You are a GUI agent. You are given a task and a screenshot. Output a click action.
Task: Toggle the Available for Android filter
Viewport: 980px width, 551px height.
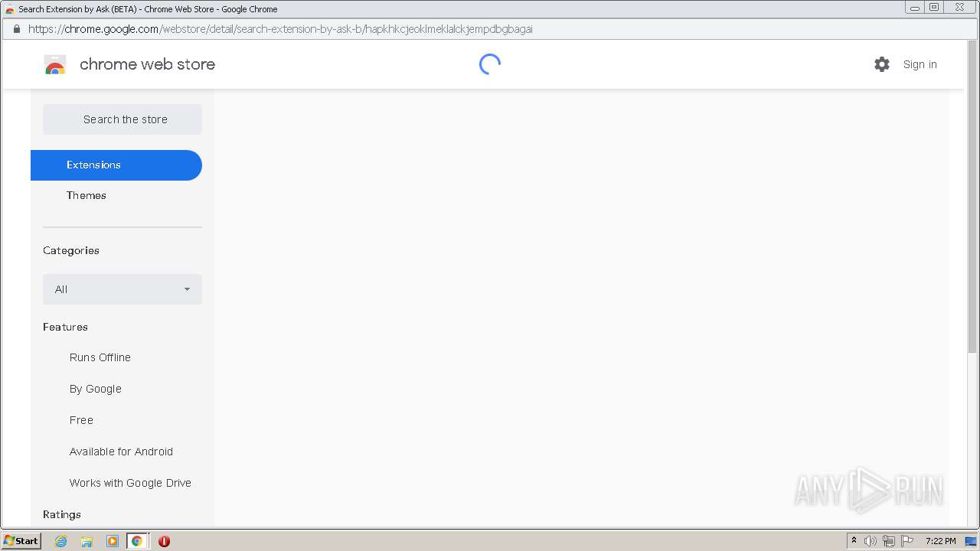coord(121,452)
